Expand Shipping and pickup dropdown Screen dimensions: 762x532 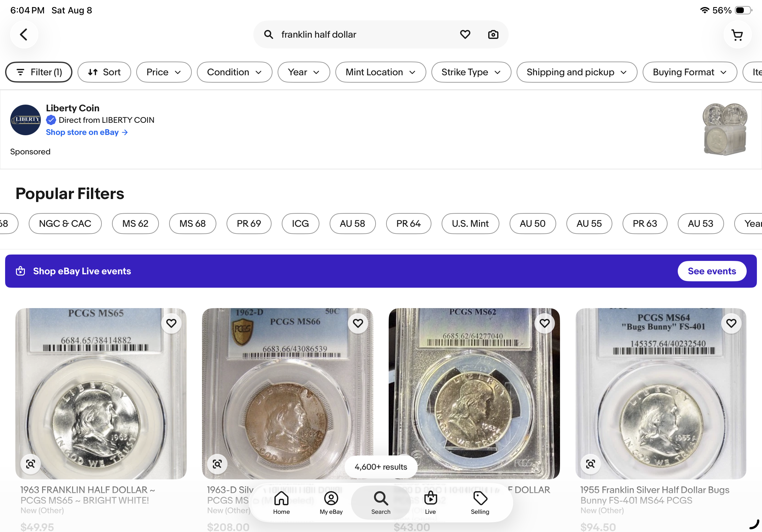pyautogui.click(x=577, y=72)
